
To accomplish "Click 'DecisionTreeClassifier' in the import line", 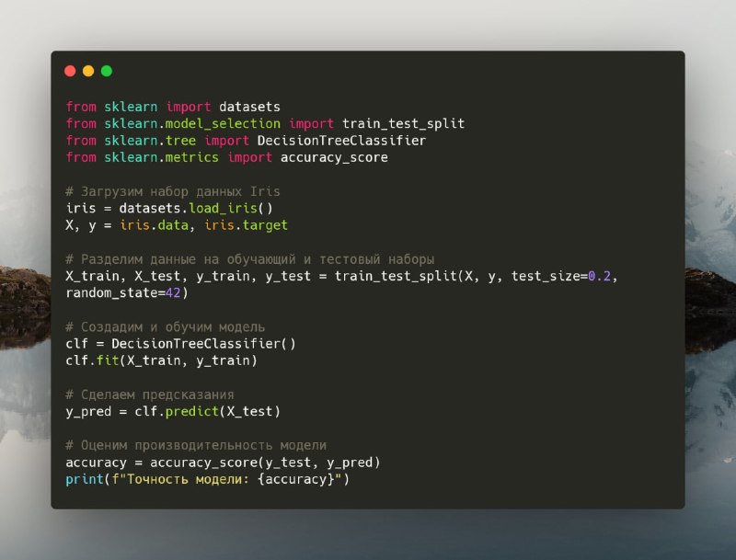I will 341,141.
